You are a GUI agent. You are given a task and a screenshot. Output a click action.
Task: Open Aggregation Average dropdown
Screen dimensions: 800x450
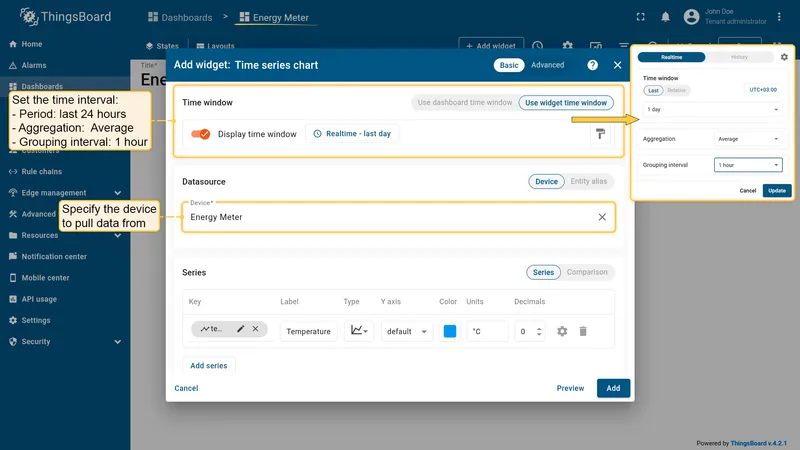pyautogui.click(x=748, y=139)
